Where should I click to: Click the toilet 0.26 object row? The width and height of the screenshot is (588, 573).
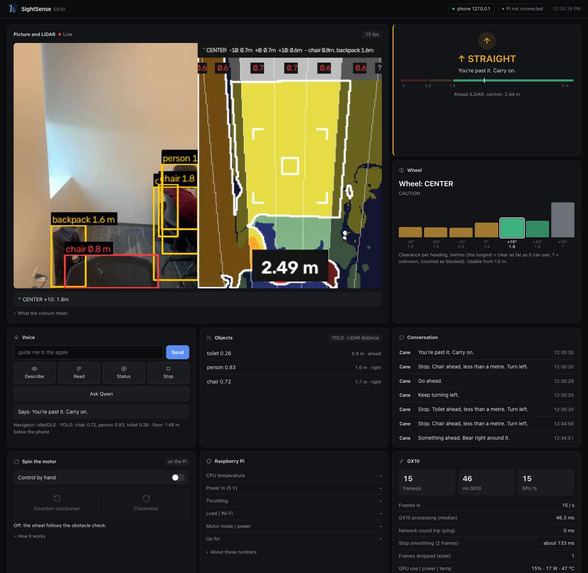pyautogui.click(x=294, y=353)
